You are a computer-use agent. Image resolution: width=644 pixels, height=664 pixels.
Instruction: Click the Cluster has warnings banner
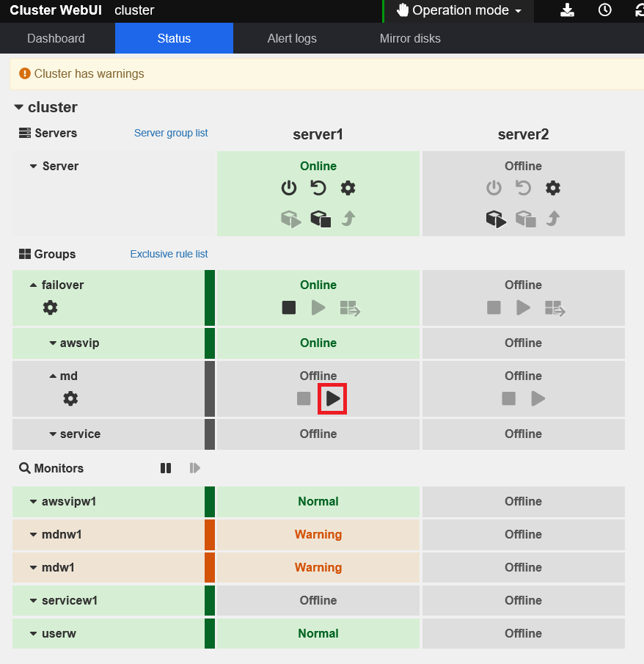pyautogui.click(x=82, y=73)
